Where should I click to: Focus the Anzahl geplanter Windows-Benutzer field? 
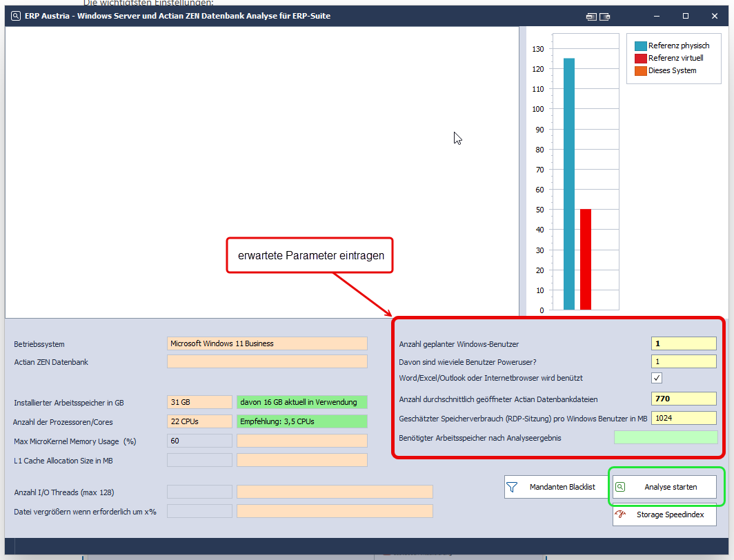coord(684,343)
